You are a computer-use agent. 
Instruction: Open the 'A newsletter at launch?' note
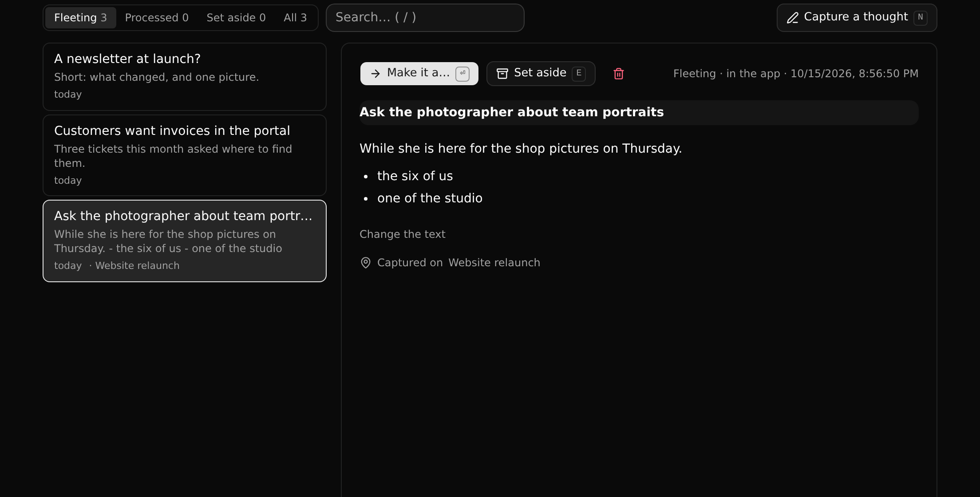click(x=185, y=77)
